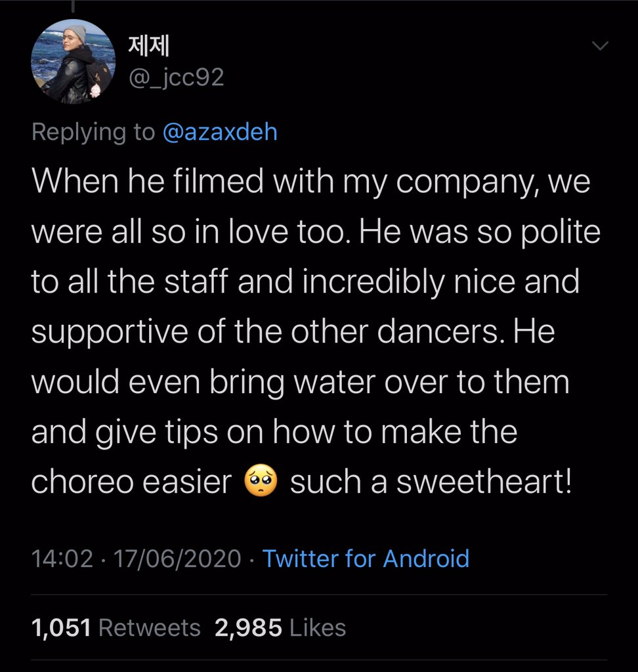Open the 제제 display name profile
The image size is (638, 672).
pyautogui.click(x=147, y=47)
